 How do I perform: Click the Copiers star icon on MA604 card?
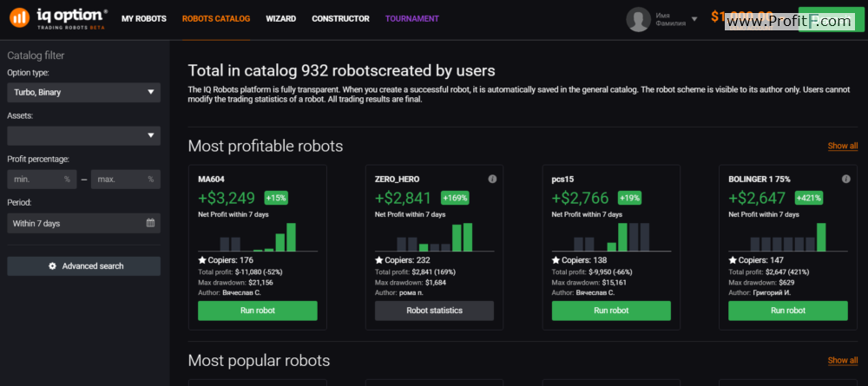[x=202, y=260]
